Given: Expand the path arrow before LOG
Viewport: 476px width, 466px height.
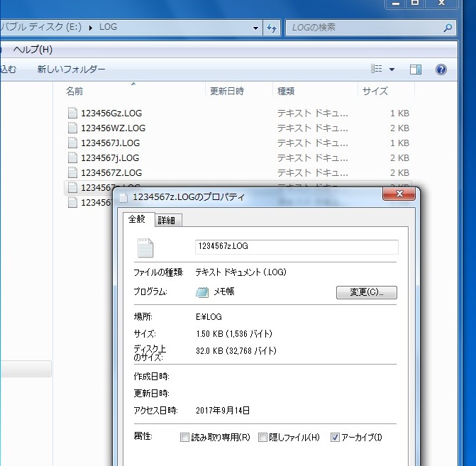Looking at the screenshot, I should [91, 28].
